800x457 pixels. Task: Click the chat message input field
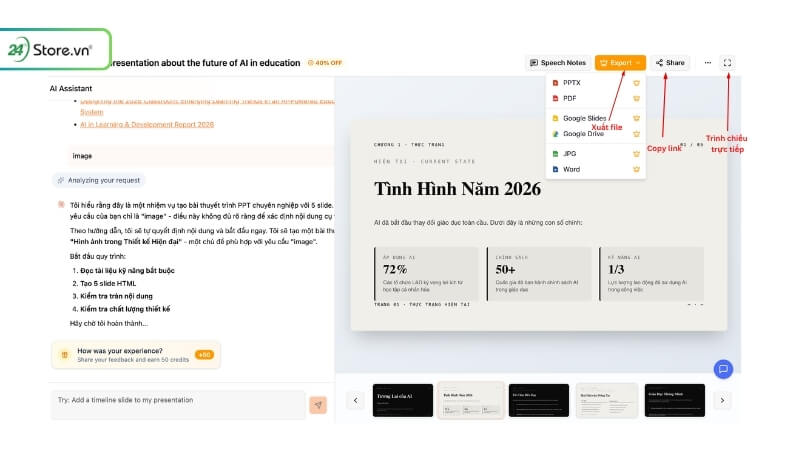click(179, 404)
